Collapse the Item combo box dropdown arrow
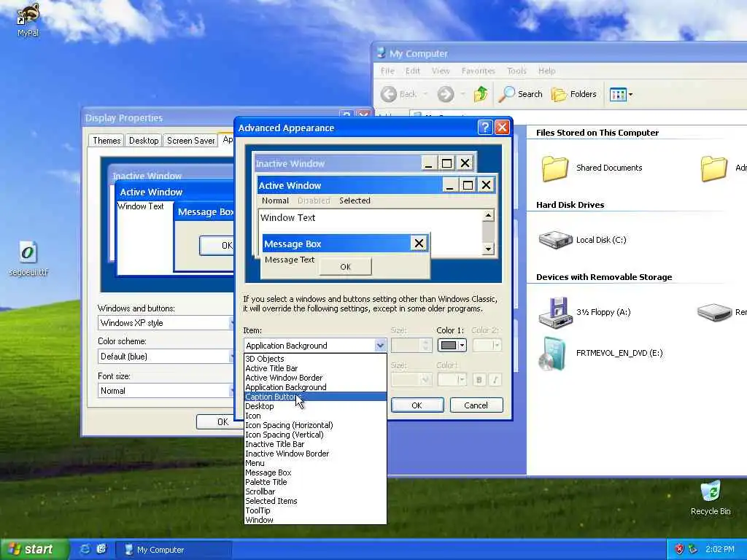 point(379,345)
